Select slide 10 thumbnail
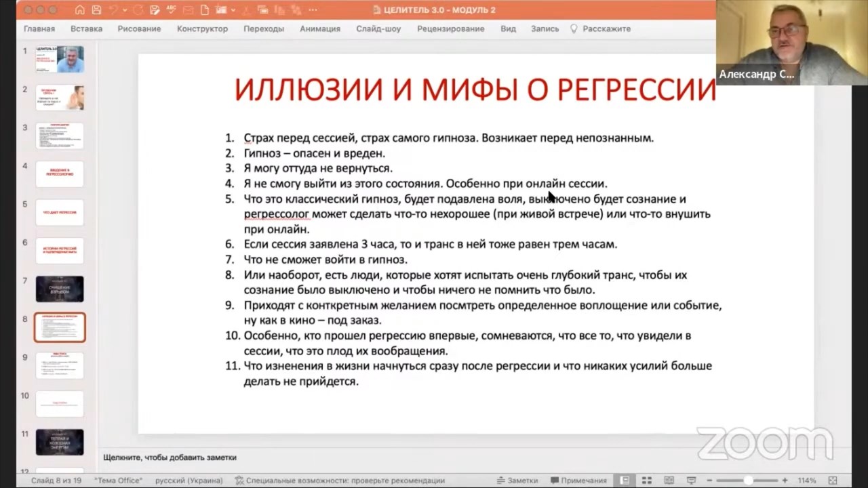 click(x=60, y=404)
